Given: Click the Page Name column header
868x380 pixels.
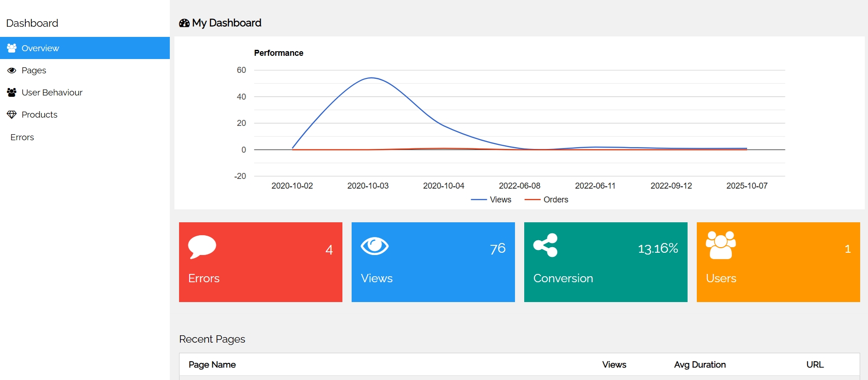Looking at the screenshot, I should (212, 365).
